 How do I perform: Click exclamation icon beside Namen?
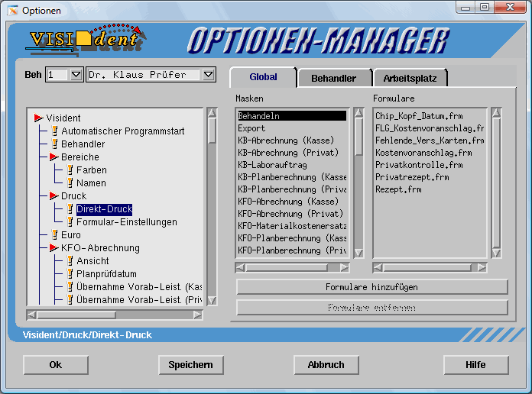click(70, 182)
